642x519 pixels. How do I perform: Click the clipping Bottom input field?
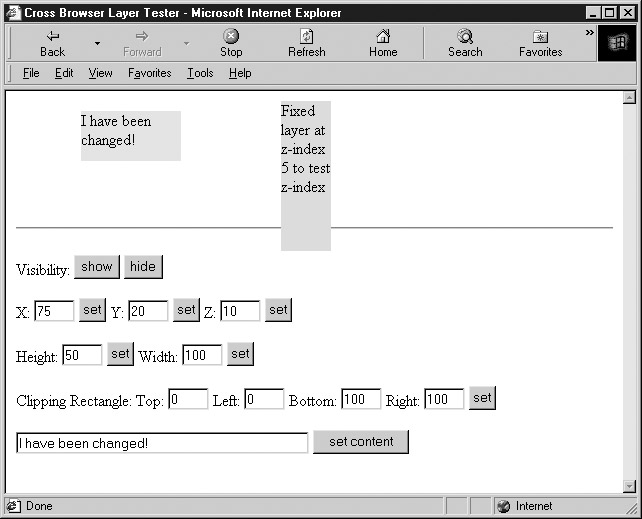point(360,400)
